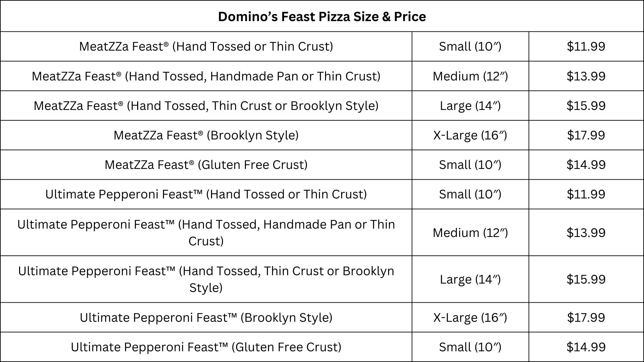Click Medium (12″) size in MeatZZa Handmade Pan row
Viewport: 644px width, 362px height.
tap(470, 76)
